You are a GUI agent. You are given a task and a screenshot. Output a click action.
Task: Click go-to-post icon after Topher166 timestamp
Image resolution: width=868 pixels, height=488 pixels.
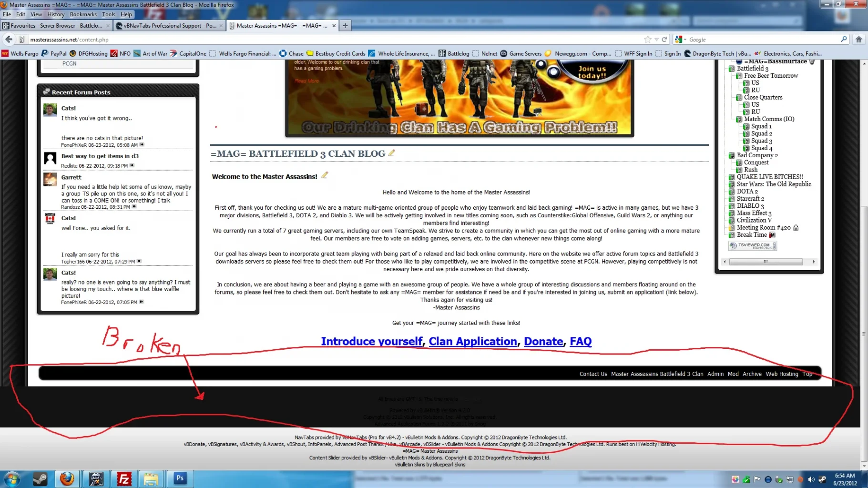139,261
